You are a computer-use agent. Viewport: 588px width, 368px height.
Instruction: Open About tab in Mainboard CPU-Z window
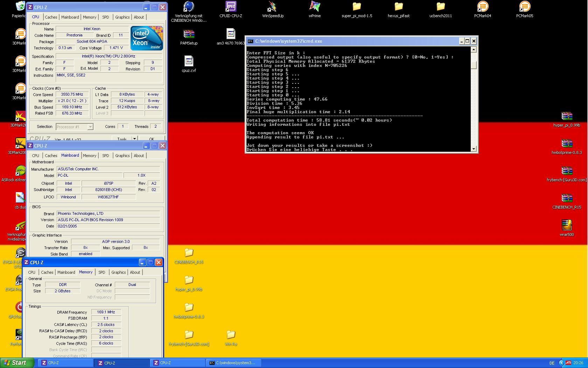[139, 156]
